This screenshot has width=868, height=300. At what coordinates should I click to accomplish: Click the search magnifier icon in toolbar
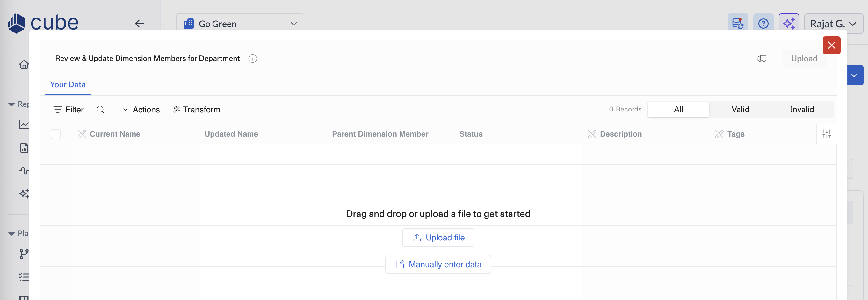pos(100,110)
